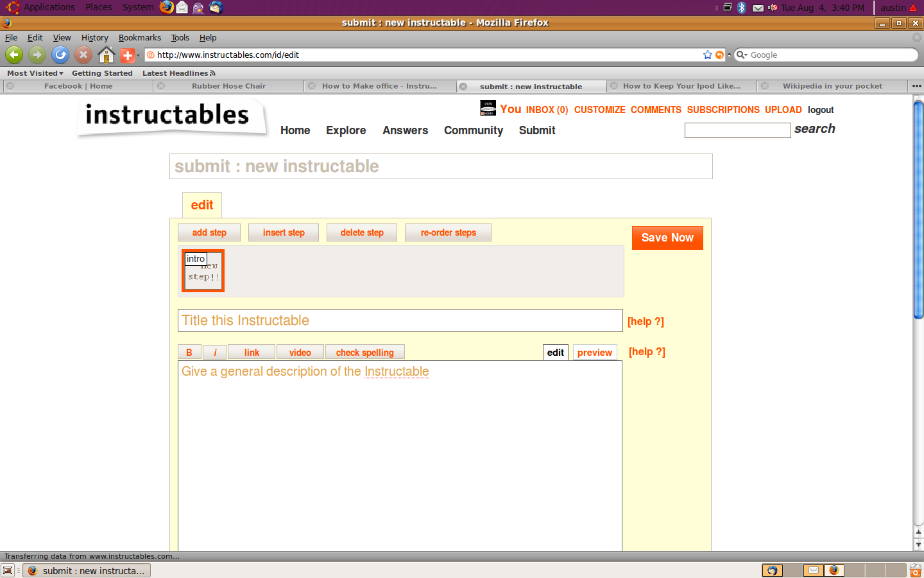Go to the browser home page icon
This screenshot has height=578, width=924.
pos(107,55)
